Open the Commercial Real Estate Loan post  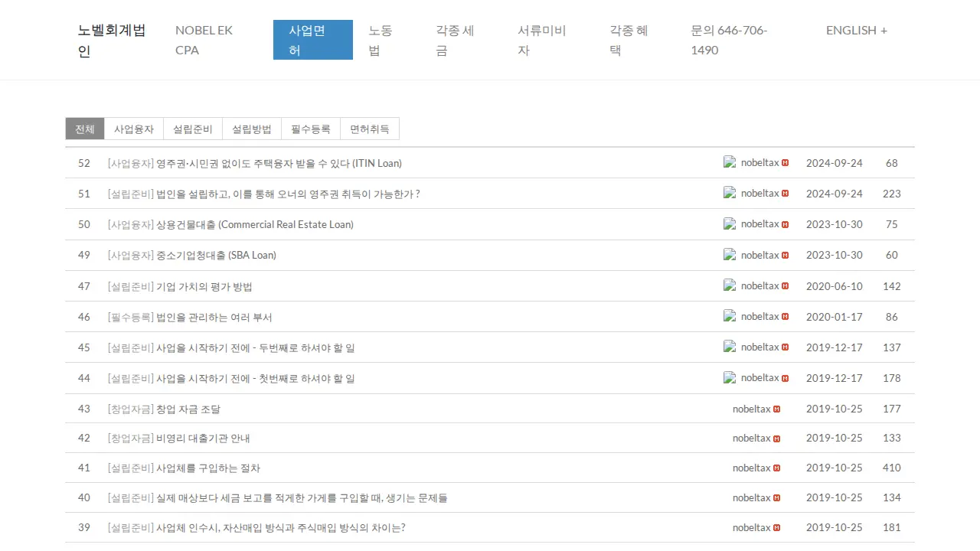point(255,224)
